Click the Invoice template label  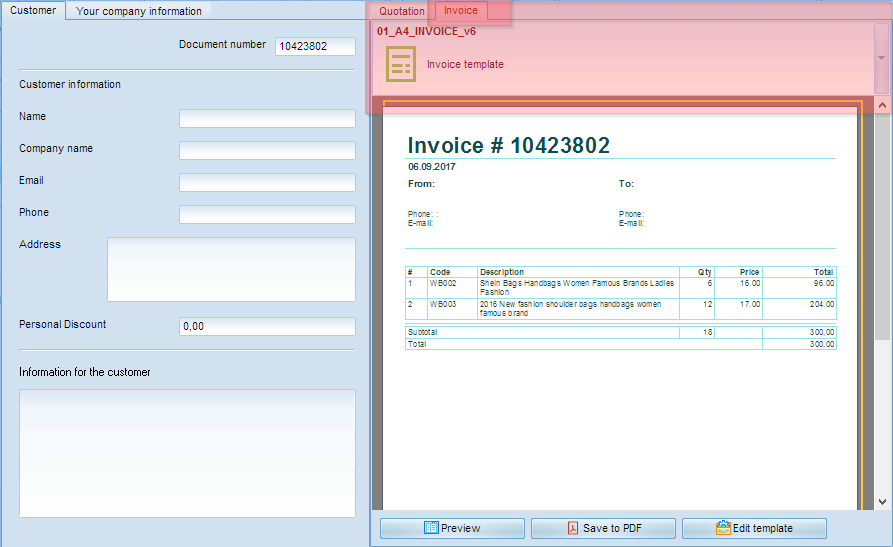[x=465, y=64]
